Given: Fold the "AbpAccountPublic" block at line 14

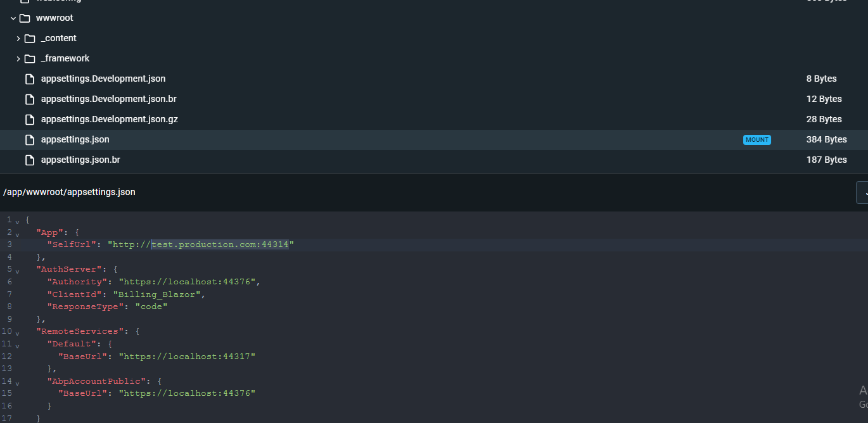Looking at the screenshot, I should 18,382.
